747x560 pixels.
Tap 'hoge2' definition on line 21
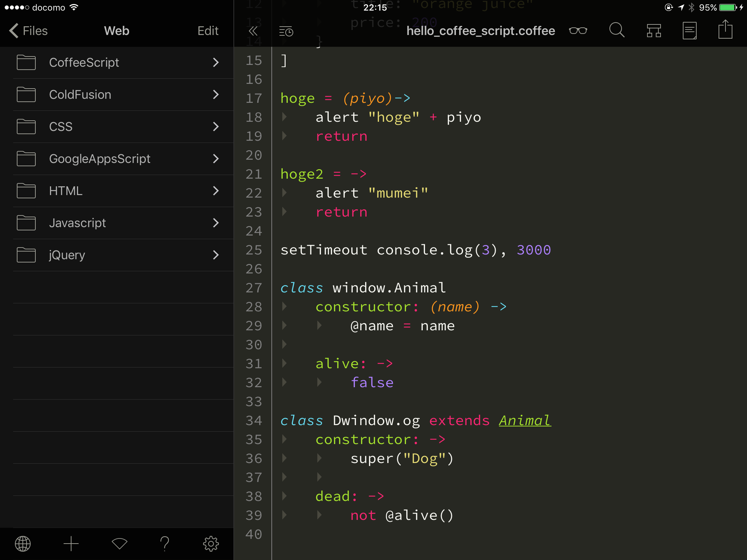[302, 174]
